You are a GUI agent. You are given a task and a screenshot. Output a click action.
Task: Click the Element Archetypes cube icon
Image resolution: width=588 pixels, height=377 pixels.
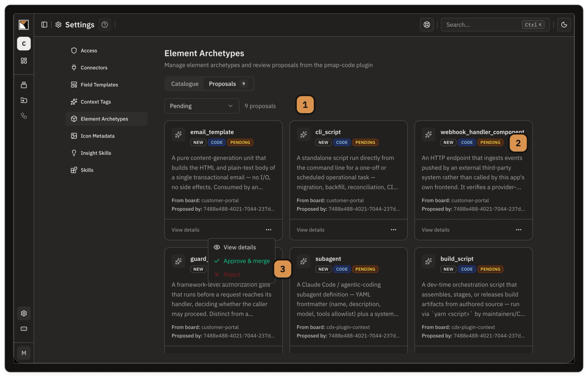point(74,119)
